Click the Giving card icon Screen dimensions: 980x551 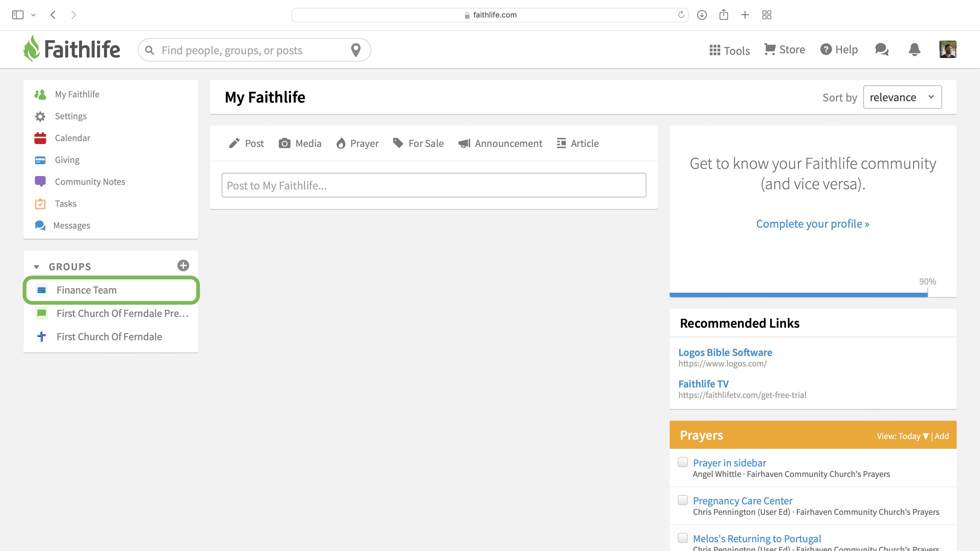coord(40,160)
